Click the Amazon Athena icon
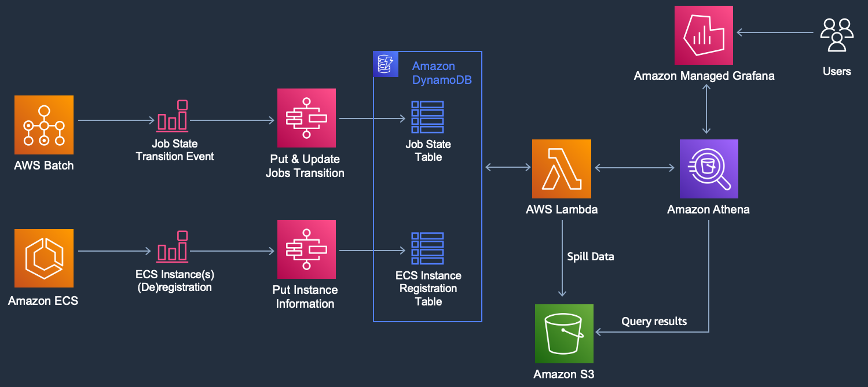 pos(709,169)
